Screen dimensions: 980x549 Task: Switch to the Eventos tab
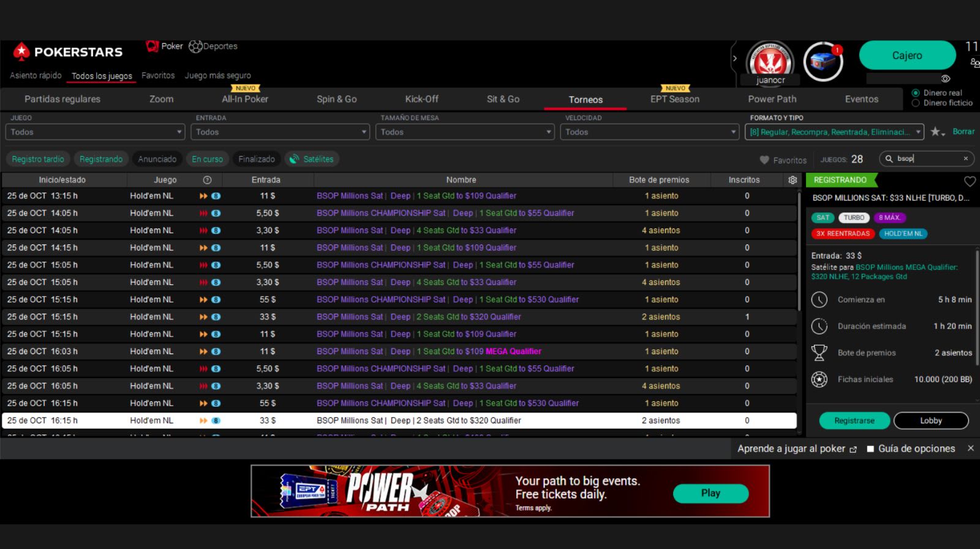862,99
